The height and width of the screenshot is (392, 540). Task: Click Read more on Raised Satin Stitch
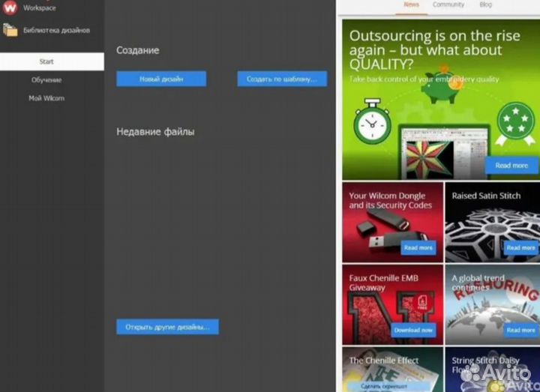tap(520, 247)
